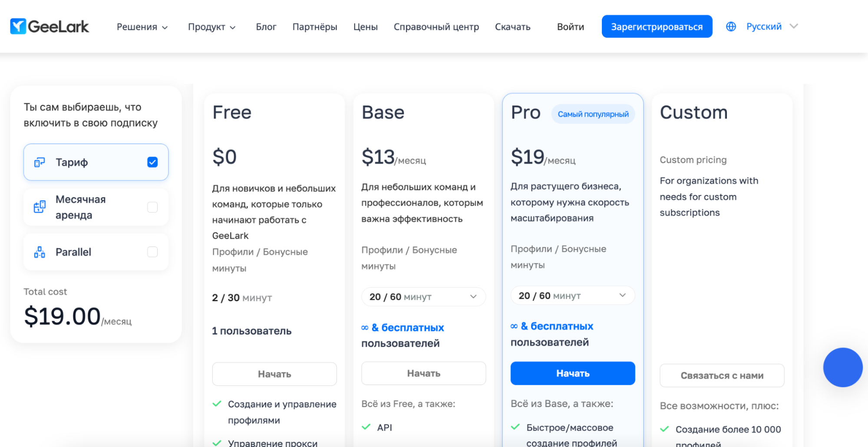Image resolution: width=868 pixels, height=447 pixels.
Task: Click Связаться с нами button
Action: pyautogui.click(x=722, y=375)
